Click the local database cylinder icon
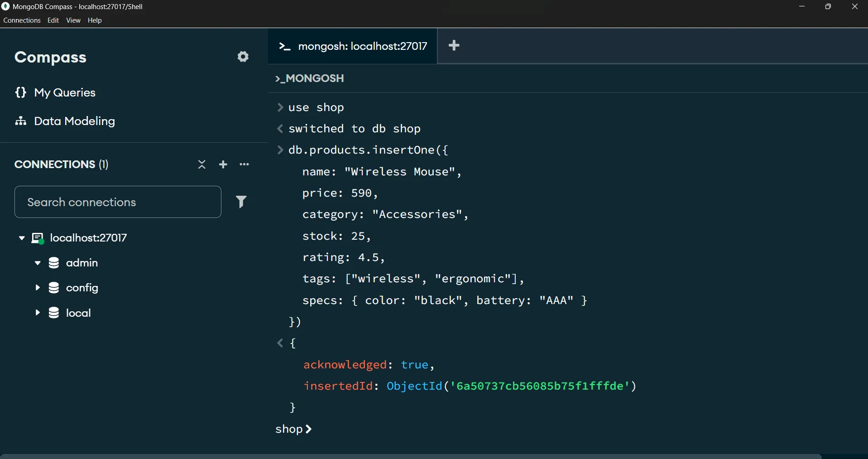Screen dimensions: 868x459 pos(54,313)
